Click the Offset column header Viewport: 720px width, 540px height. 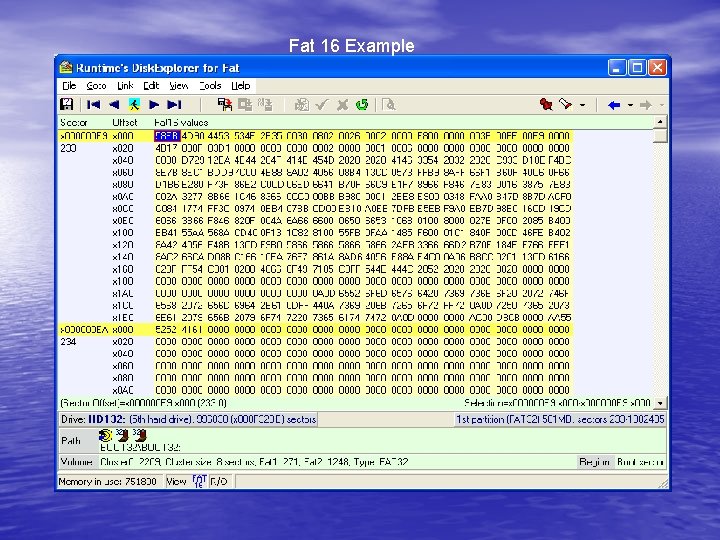pos(125,123)
